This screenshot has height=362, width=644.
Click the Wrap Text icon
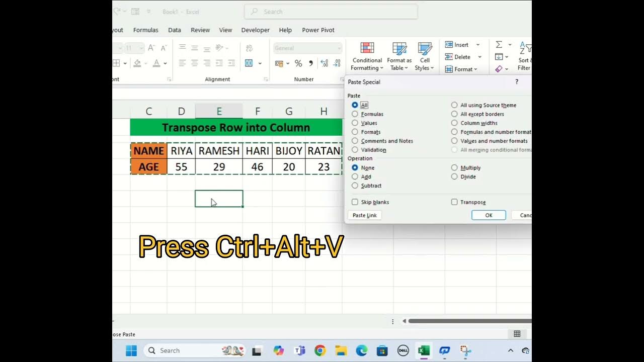(x=249, y=48)
